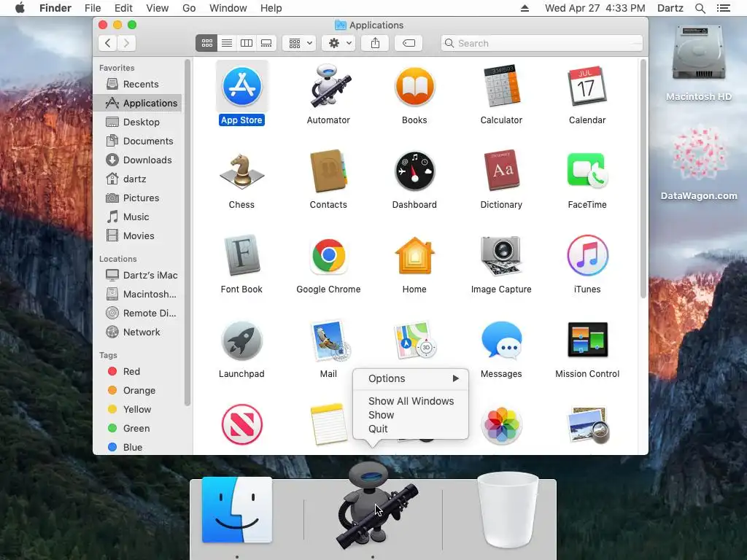Select the FaceTime app icon
This screenshot has width=747, height=560.
pyautogui.click(x=587, y=171)
